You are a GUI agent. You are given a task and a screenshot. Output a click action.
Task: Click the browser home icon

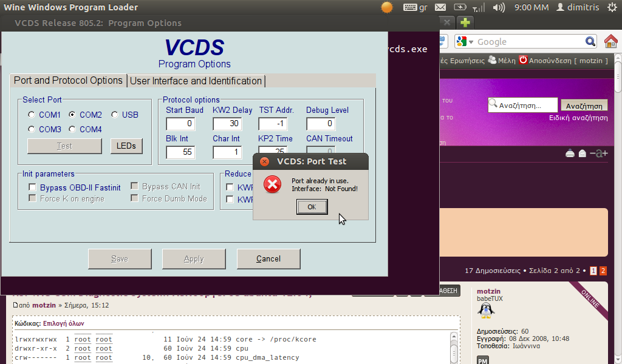pos(610,41)
